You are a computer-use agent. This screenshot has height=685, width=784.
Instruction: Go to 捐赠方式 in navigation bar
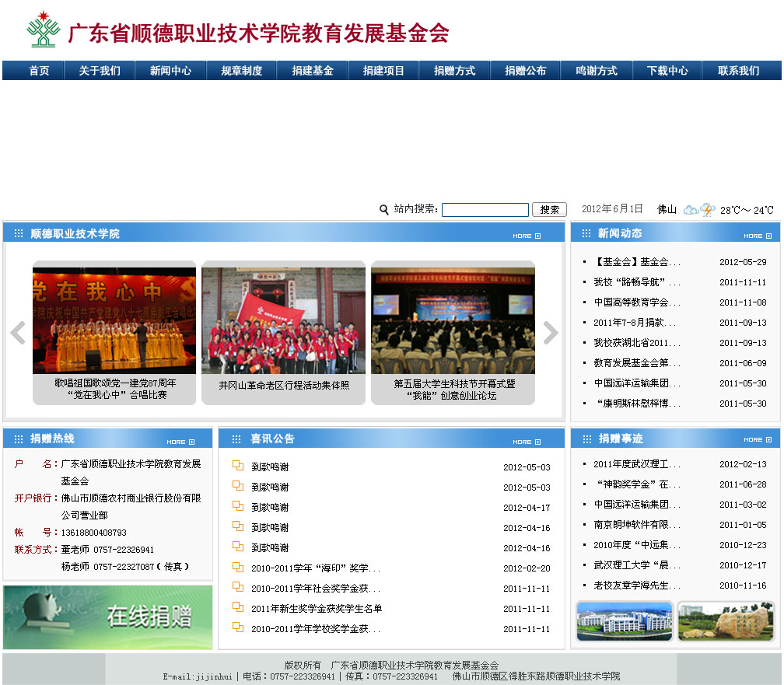(x=454, y=71)
